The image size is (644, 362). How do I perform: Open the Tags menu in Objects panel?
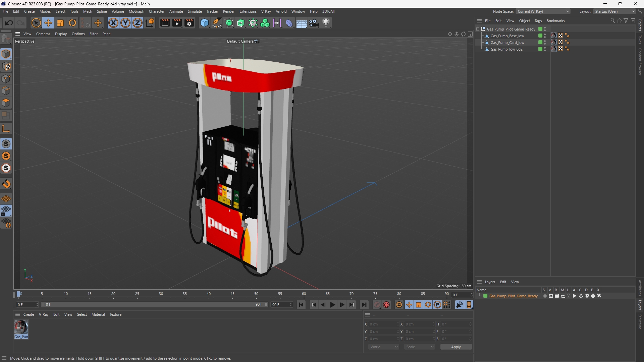(538, 21)
